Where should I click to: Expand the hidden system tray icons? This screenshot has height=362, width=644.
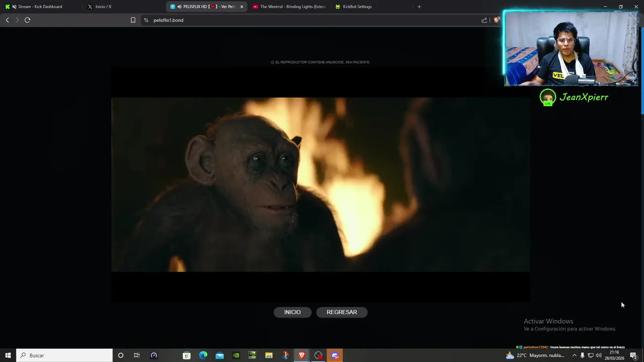[x=575, y=355]
